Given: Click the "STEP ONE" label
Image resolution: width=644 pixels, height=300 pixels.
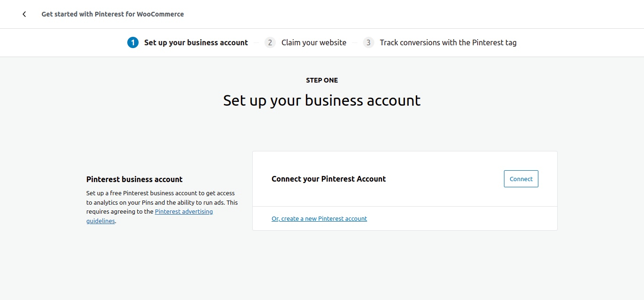Looking at the screenshot, I should click(322, 80).
